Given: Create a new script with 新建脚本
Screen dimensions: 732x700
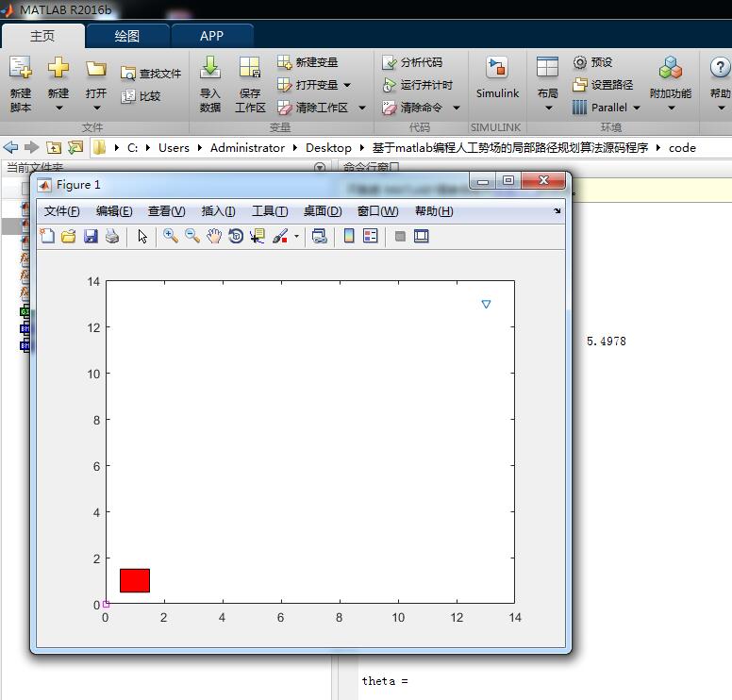Looking at the screenshot, I should (21, 84).
